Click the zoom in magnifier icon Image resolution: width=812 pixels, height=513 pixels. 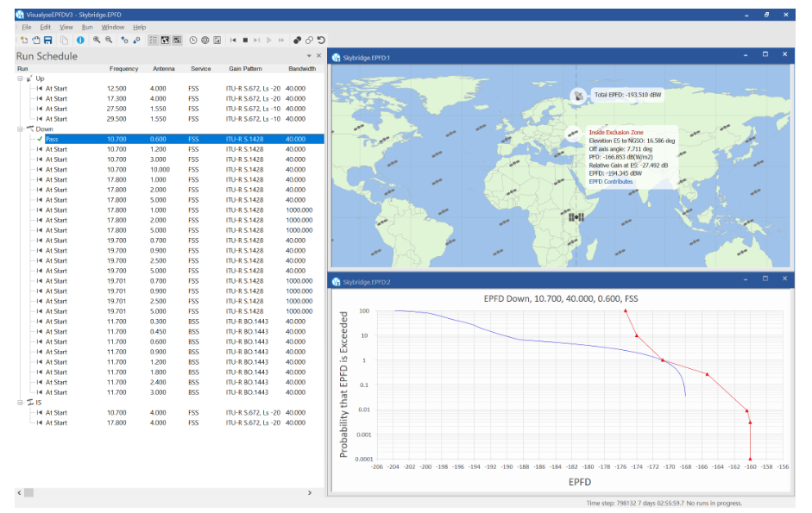click(x=97, y=40)
